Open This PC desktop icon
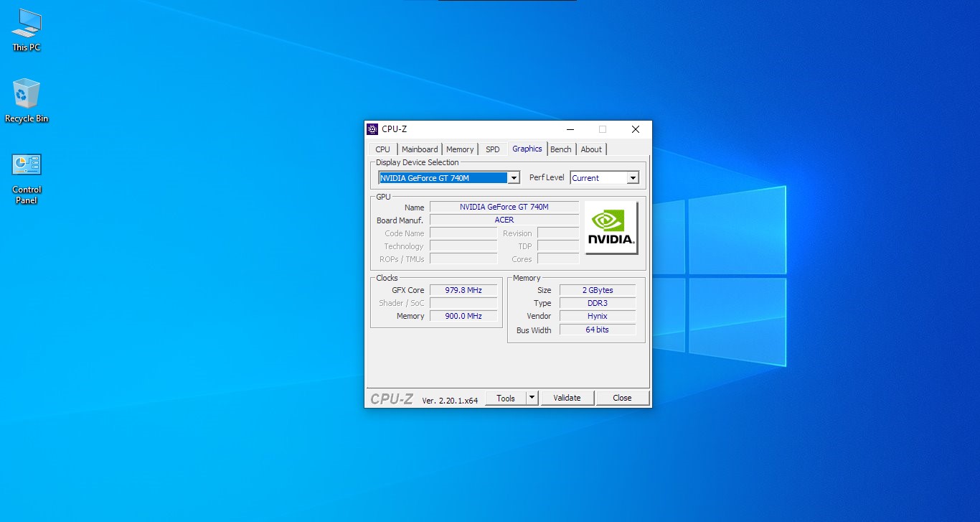 (x=27, y=30)
